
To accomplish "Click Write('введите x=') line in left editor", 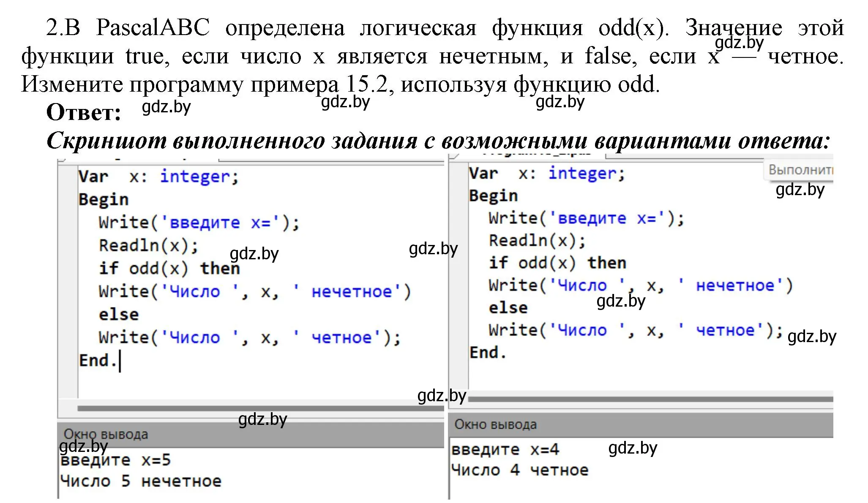I will pyautogui.click(x=199, y=223).
